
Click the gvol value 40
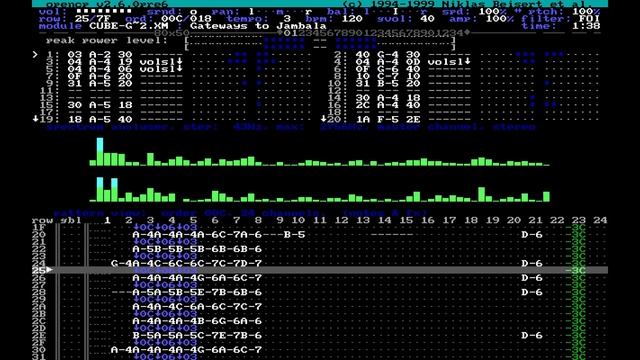point(427,19)
